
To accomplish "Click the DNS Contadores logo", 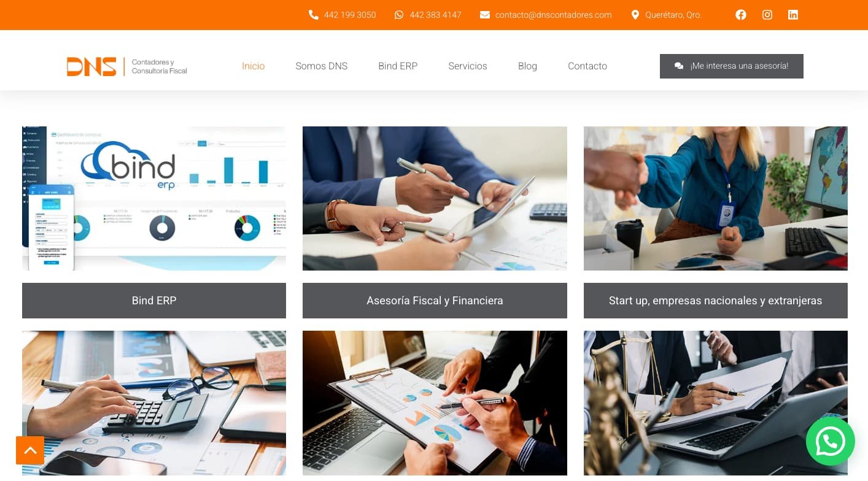I will point(127,66).
